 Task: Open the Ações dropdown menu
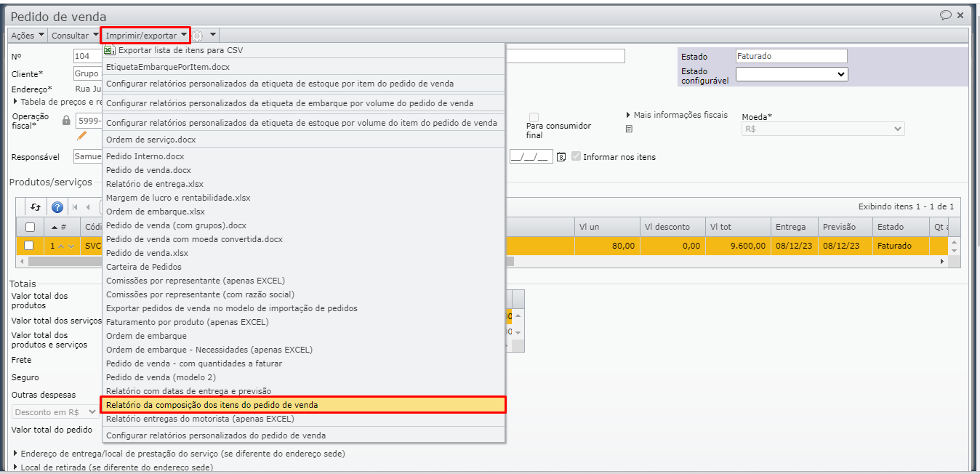pos(28,35)
